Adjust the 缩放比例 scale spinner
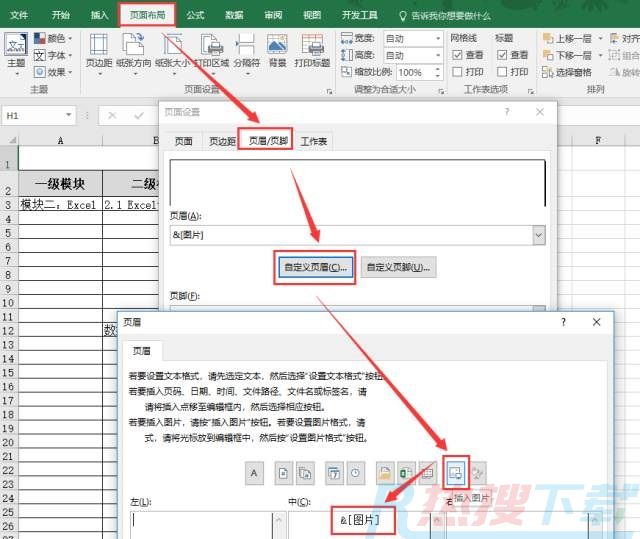The image size is (640, 539). (x=438, y=73)
